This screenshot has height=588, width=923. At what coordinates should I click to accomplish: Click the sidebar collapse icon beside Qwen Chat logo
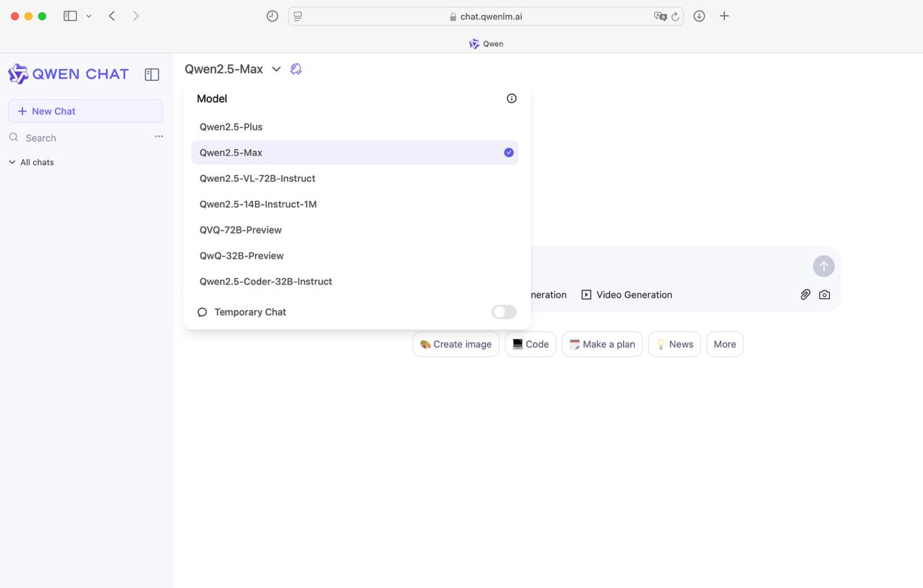151,74
